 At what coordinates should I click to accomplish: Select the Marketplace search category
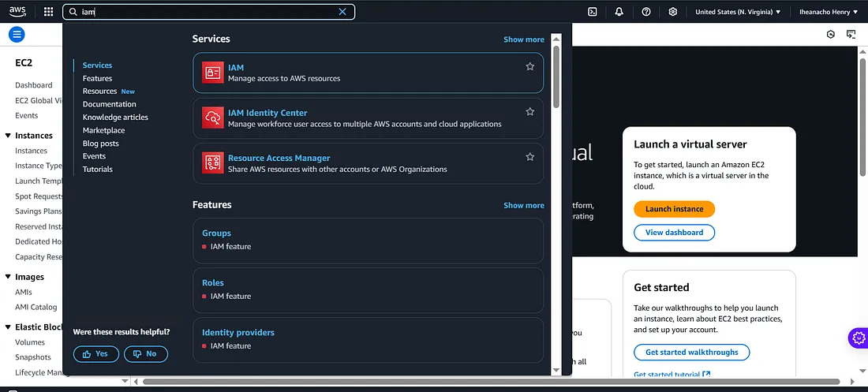tap(103, 131)
